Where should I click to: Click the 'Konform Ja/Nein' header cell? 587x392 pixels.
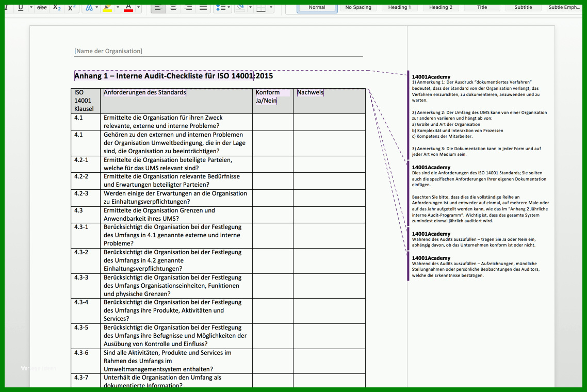273,101
